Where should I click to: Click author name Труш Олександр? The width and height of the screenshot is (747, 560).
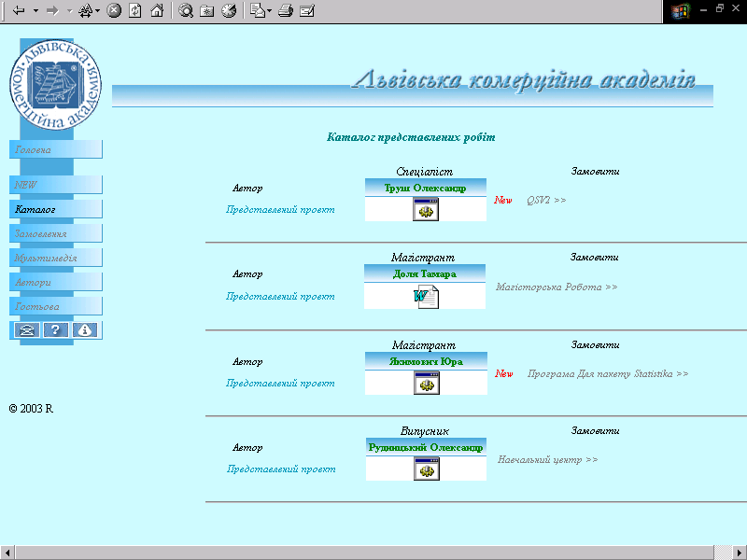coord(425,189)
